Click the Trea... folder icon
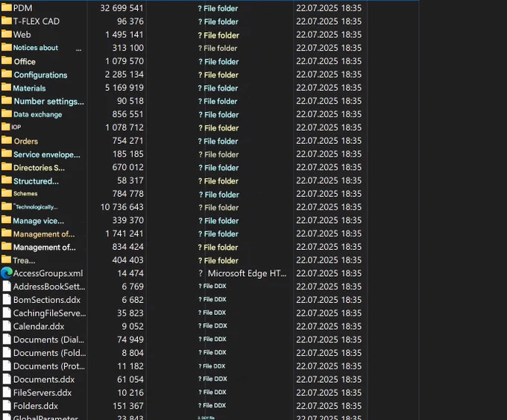The image size is (507, 420). (7, 259)
